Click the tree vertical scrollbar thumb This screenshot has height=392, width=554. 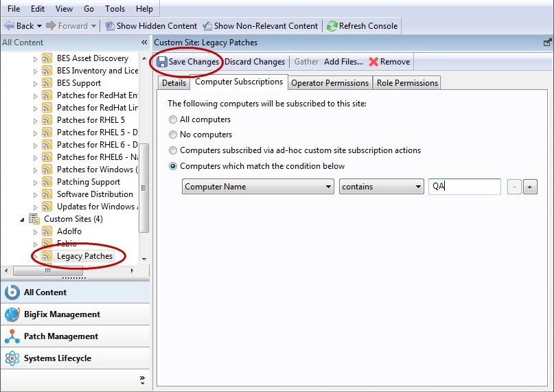tap(143, 188)
